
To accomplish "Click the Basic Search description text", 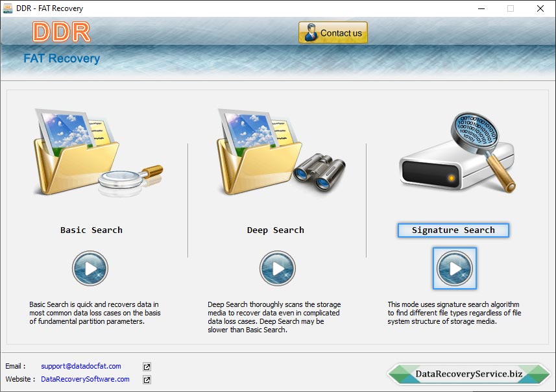I will 95,313.
